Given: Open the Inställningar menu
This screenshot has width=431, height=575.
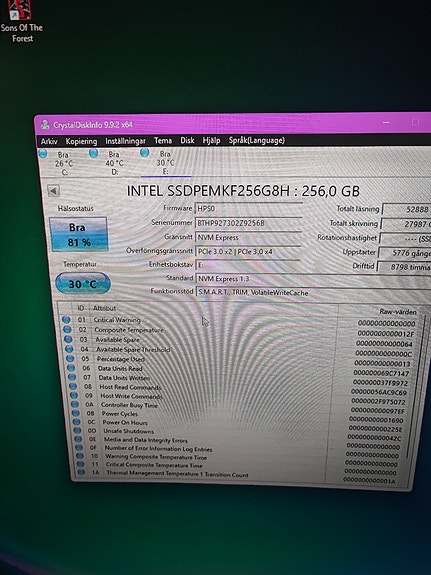Looking at the screenshot, I should (x=125, y=141).
